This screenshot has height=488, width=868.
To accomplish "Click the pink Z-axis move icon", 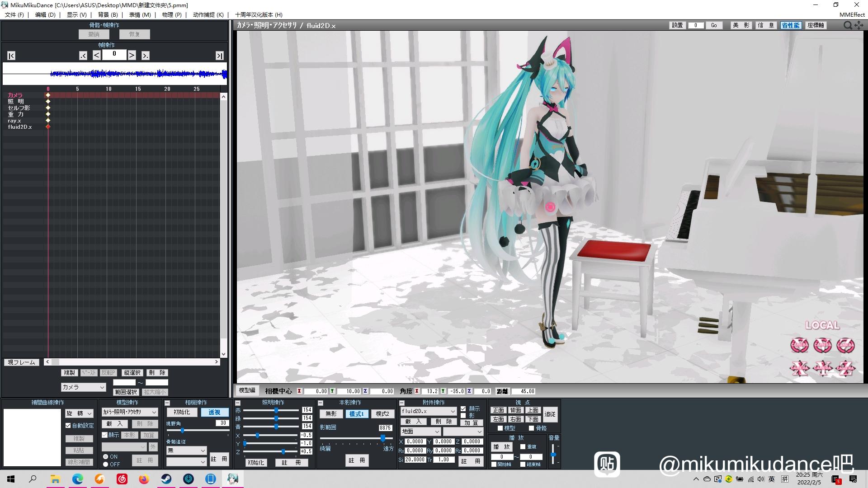I will point(845,368).
